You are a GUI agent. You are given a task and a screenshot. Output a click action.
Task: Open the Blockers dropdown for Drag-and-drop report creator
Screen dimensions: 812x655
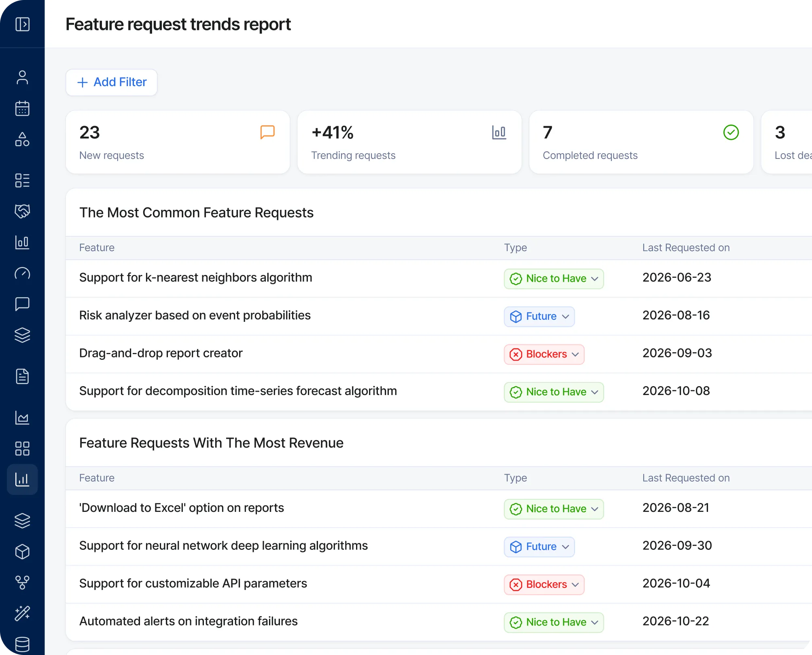(x=544, y=354)
